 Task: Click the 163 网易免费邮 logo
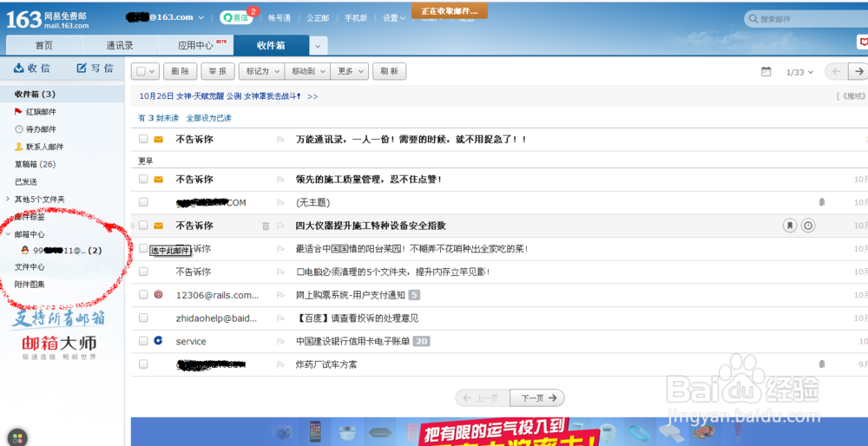pos(47,19)
